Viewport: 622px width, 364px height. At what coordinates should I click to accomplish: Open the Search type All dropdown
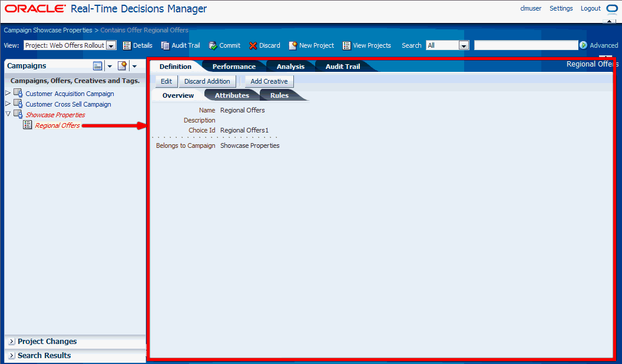pyautogui.click(x=464, y=45)
